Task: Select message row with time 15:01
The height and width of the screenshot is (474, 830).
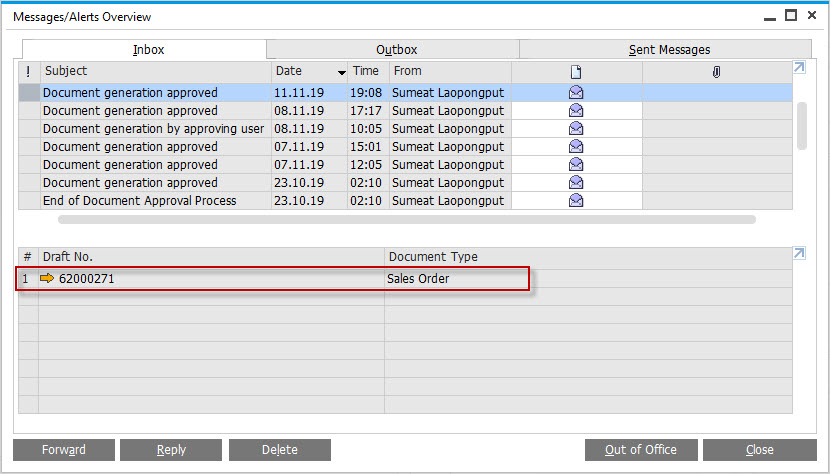Action: click(x=405, y=147)
